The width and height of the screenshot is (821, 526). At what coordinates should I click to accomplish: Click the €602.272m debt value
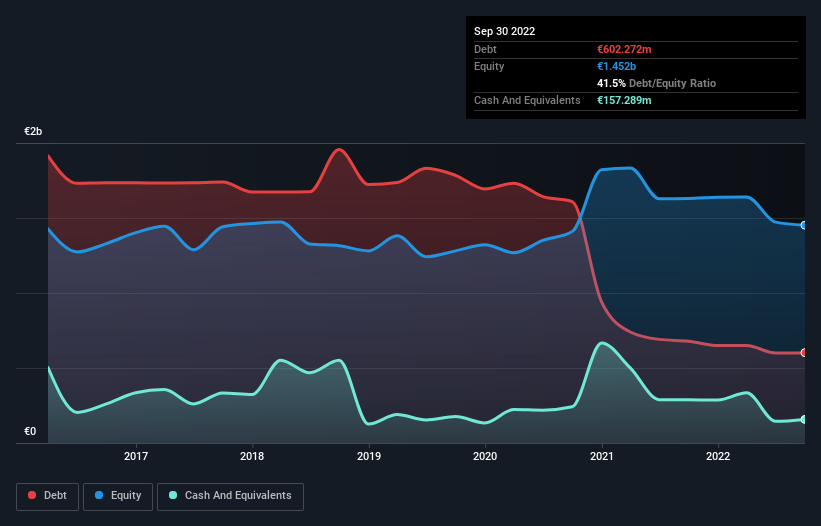pyautogui.click(x=624, y=49)
